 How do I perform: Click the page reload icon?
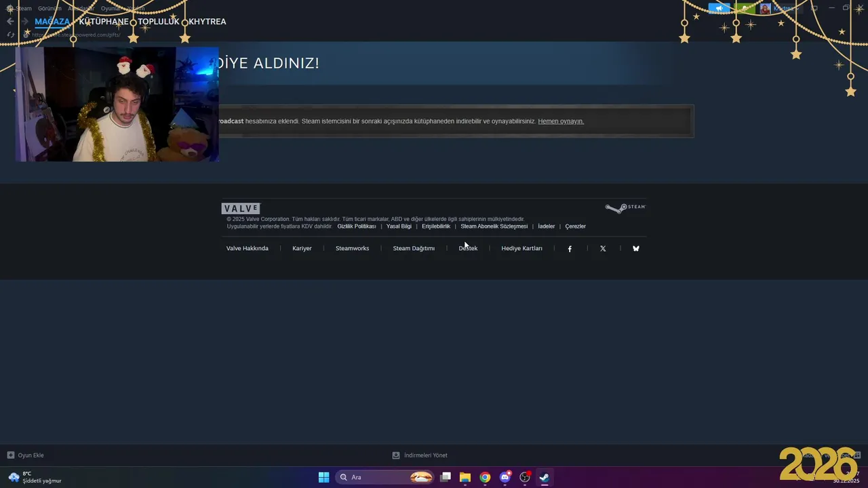click(10, 35)
